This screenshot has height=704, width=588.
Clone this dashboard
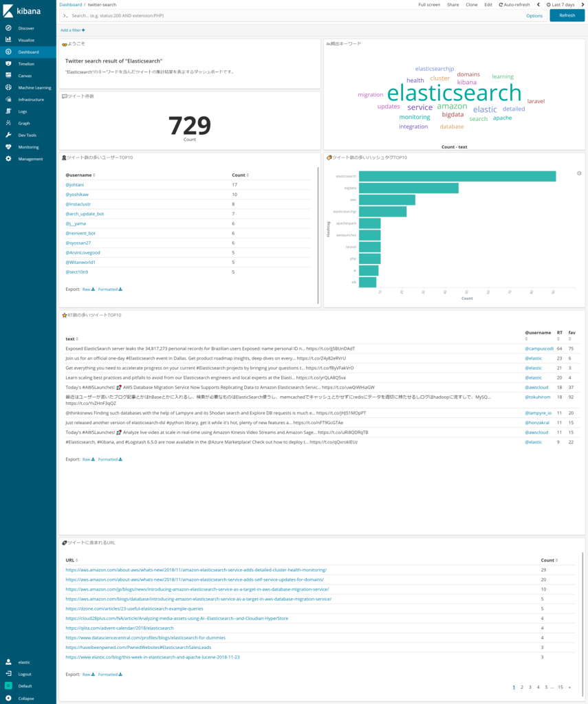point(472,5)
